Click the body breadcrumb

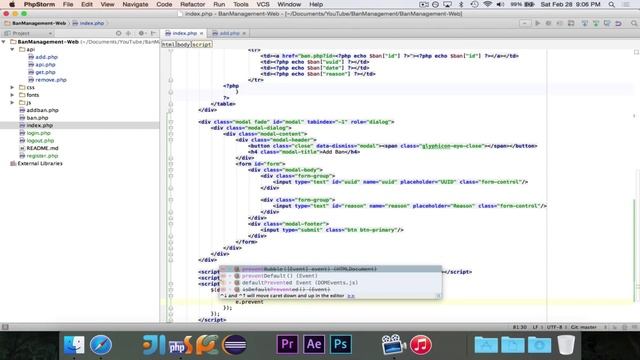point(184,44)
